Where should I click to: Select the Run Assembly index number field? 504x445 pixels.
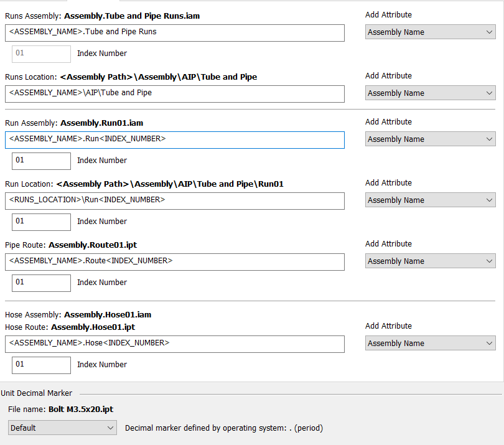click(41, 161)
